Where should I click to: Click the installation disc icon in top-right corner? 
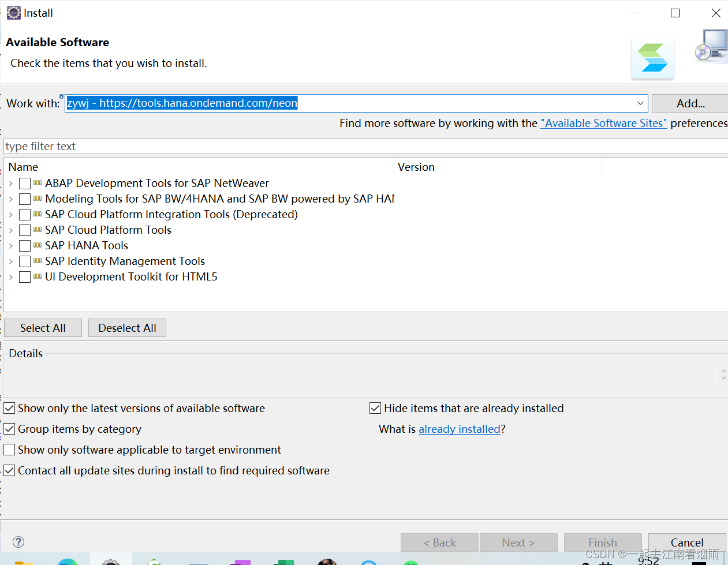[x=712, y=46]
